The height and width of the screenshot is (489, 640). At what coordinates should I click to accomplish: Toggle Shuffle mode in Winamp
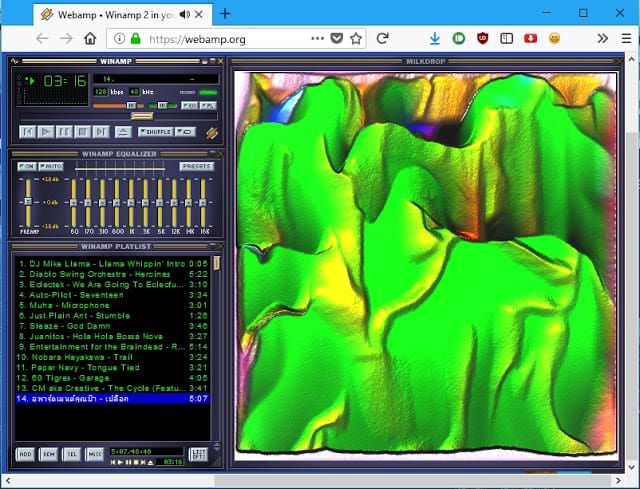point(155,132)
